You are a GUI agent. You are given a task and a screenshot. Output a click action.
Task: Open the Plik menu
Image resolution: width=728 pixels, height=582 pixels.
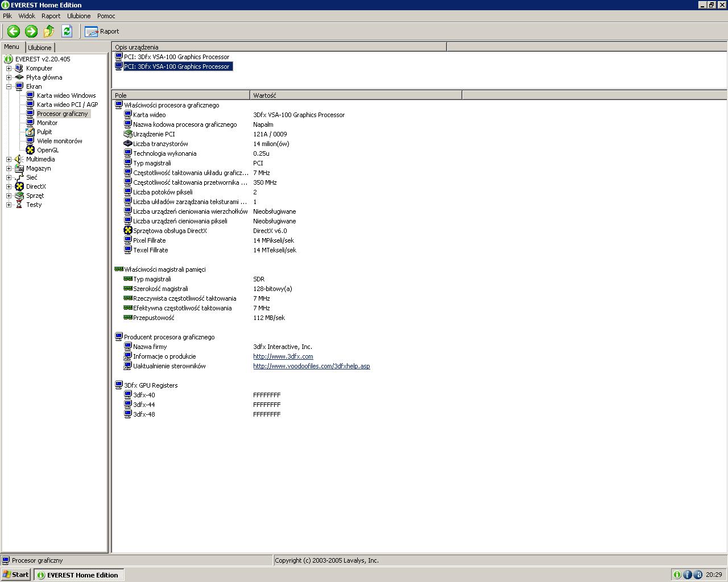coord(7,16)
